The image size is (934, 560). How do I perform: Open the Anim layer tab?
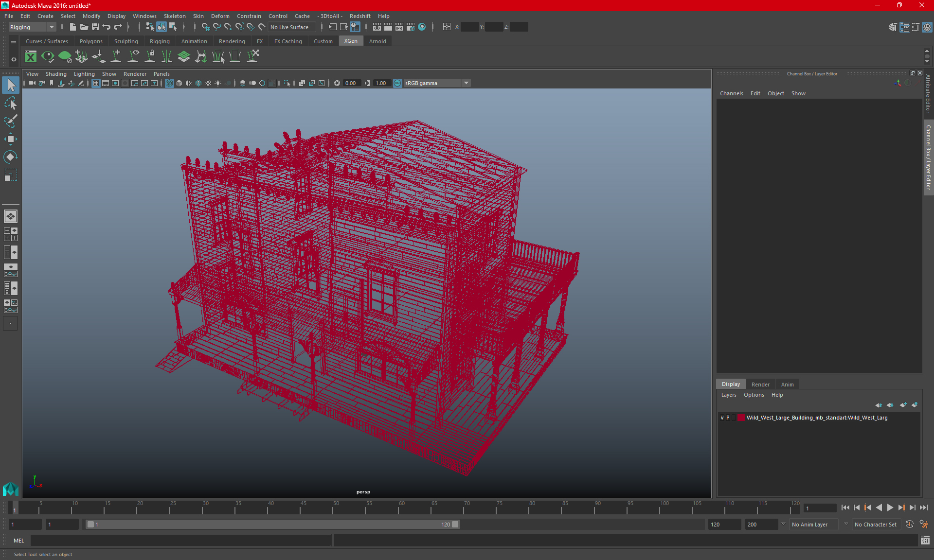pos(787,385)
